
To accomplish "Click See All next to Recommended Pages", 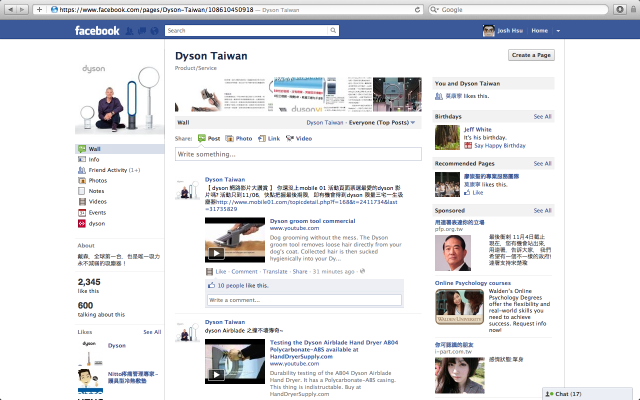I will tap(542, 164).
